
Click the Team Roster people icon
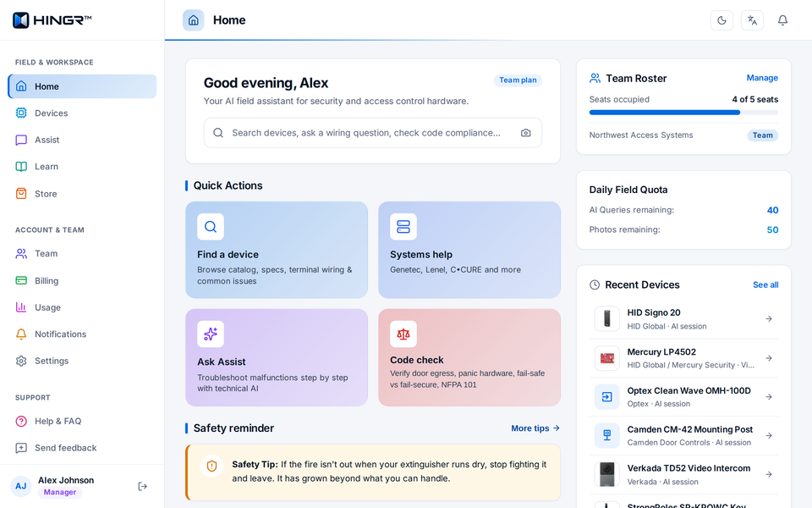pos(595,78)
